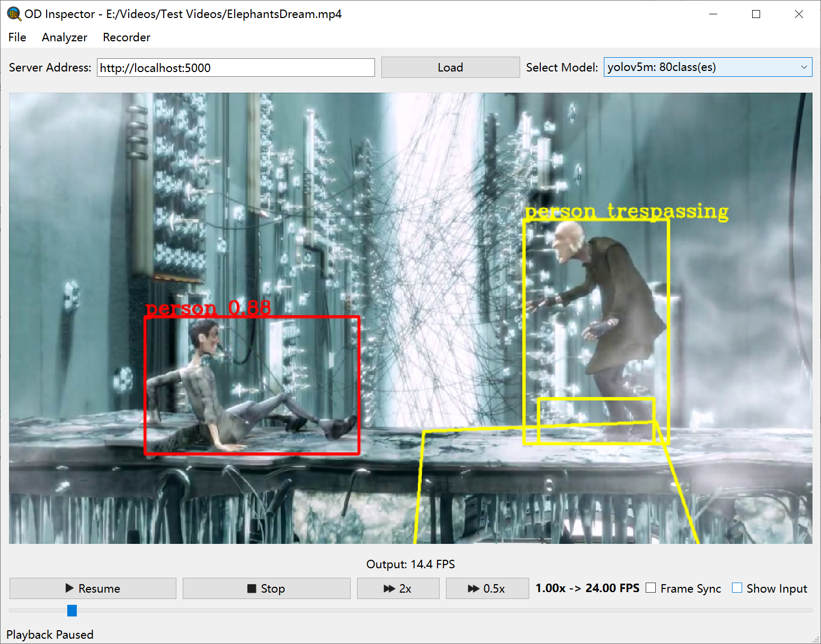Image resolution: width=821 pixels, height=644 pixels.
Task: Click the video preview display area
Action: 410,318
